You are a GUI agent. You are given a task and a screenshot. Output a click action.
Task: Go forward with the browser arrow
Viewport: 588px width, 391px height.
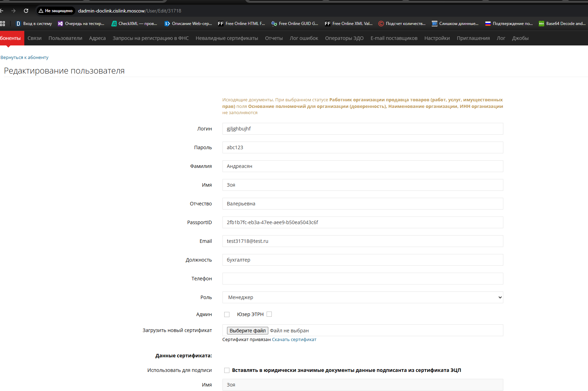[14, 11]
